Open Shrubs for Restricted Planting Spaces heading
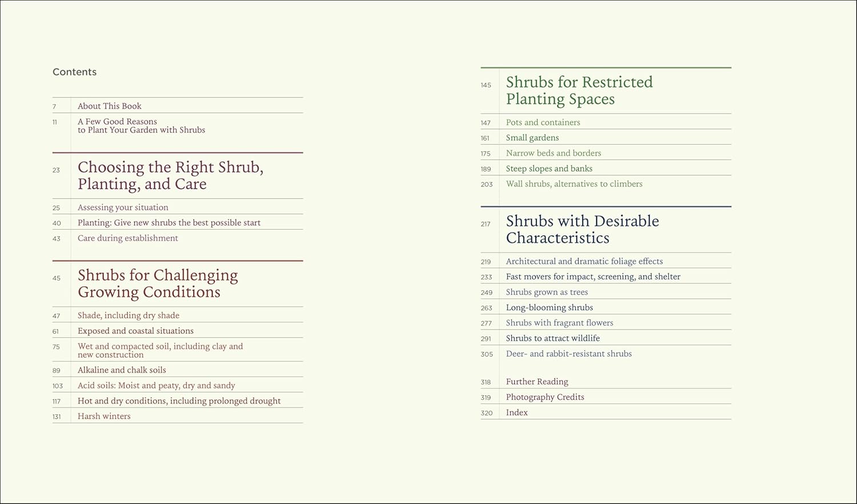The image size is (857, 504). coord(579,90)
